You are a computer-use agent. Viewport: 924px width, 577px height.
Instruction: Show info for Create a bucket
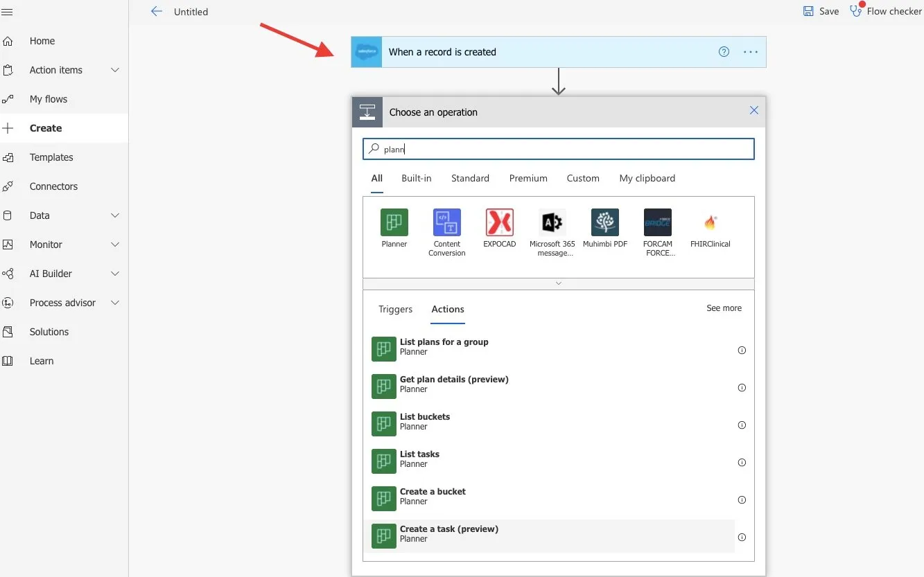[x=742, y=500]
